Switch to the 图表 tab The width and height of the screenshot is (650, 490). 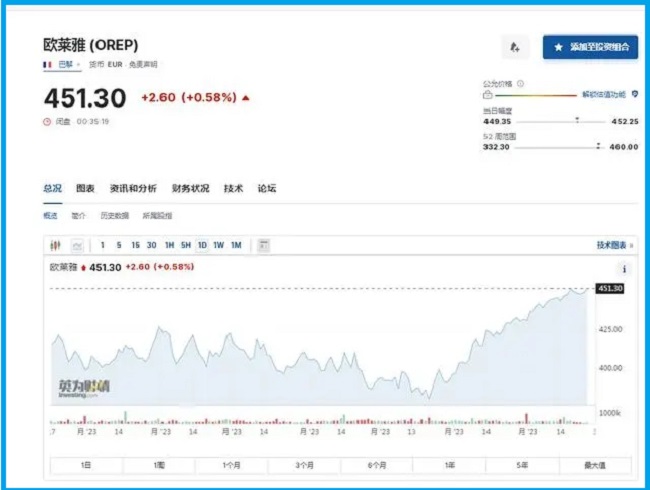coord(85,189)
